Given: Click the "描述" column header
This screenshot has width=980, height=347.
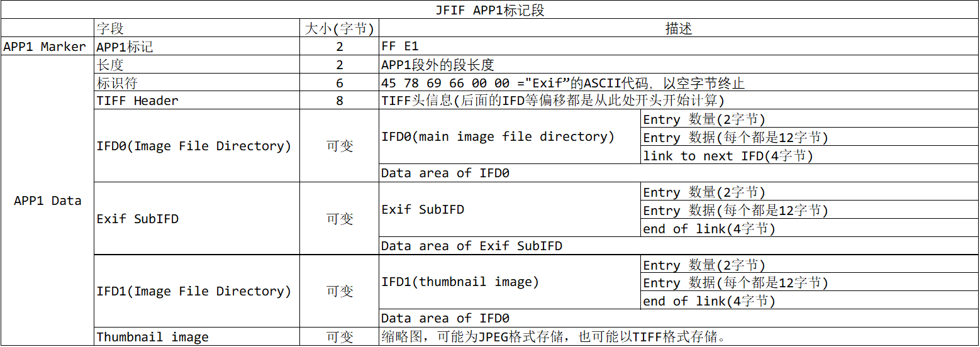Looking at the screenshot, I should click(679, 28).
